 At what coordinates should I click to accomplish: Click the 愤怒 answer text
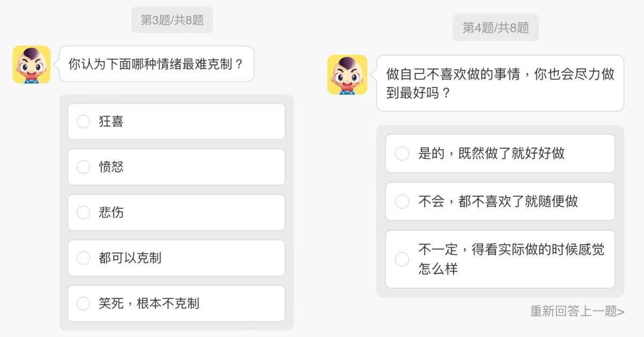pyautogui.click(x=111, y=167)
